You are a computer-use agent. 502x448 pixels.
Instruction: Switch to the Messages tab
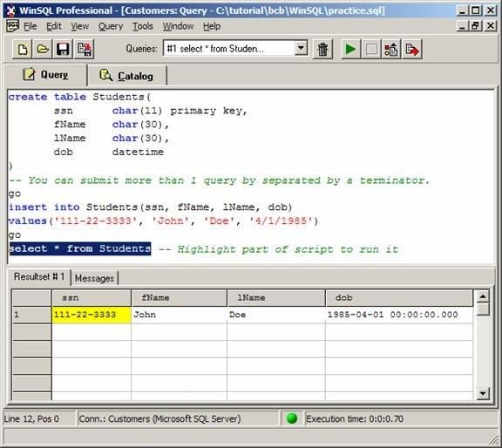click(x=94, y=278)
